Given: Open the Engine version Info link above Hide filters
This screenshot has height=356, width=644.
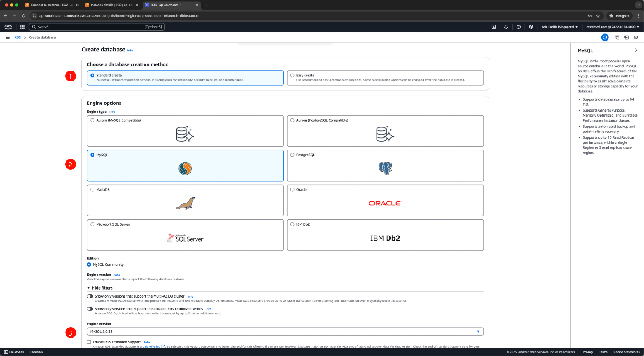Looking at the screenshot, I should 117,275.
